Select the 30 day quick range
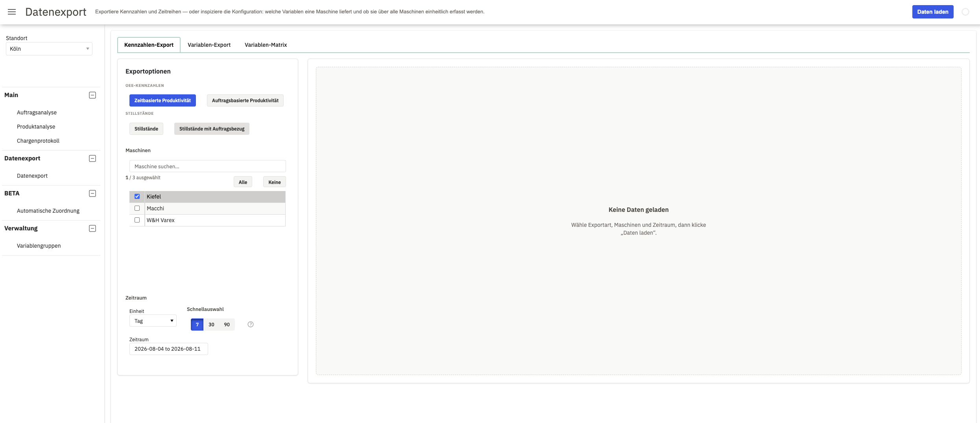 211,325
